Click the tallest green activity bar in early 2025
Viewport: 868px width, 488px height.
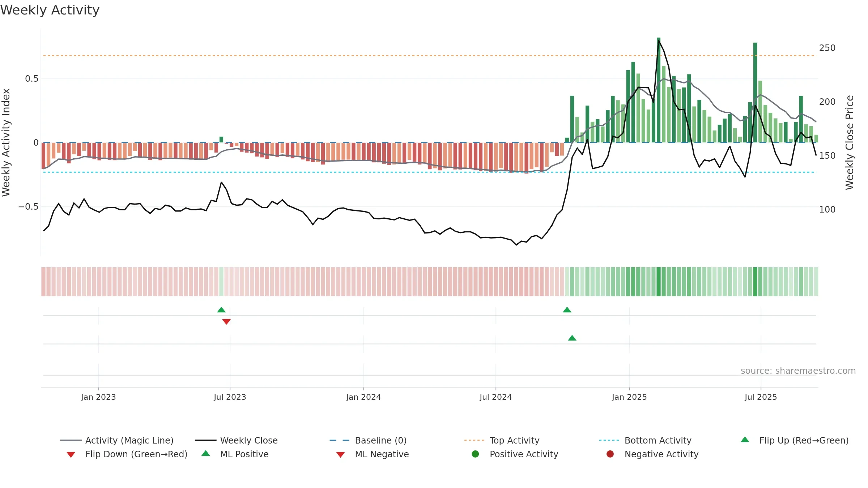659,90
